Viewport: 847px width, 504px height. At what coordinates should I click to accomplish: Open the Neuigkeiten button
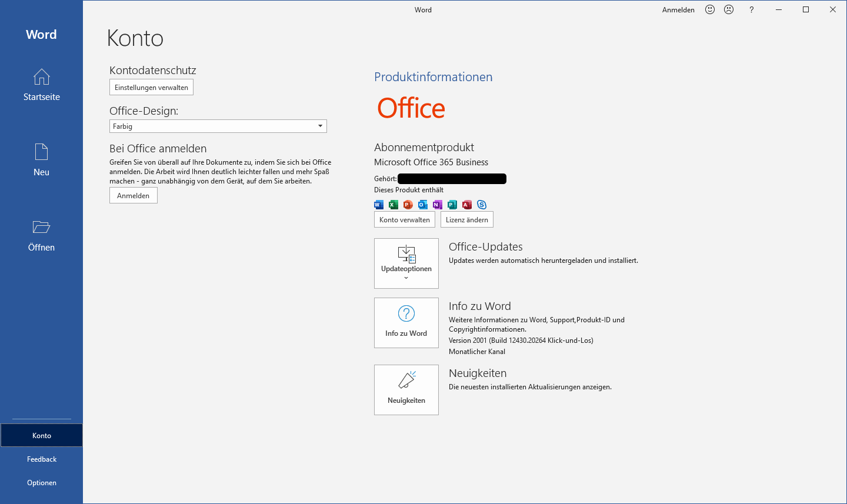click(406, 390)
